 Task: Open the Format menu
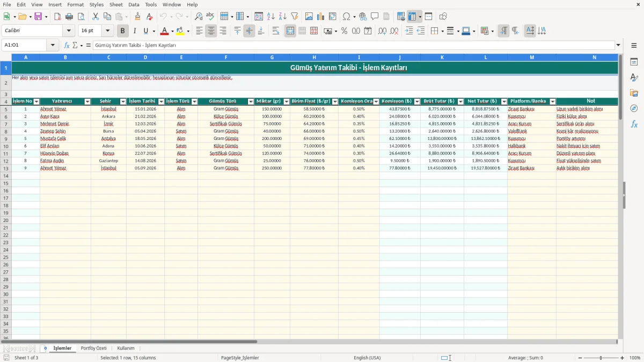[75, 4]
